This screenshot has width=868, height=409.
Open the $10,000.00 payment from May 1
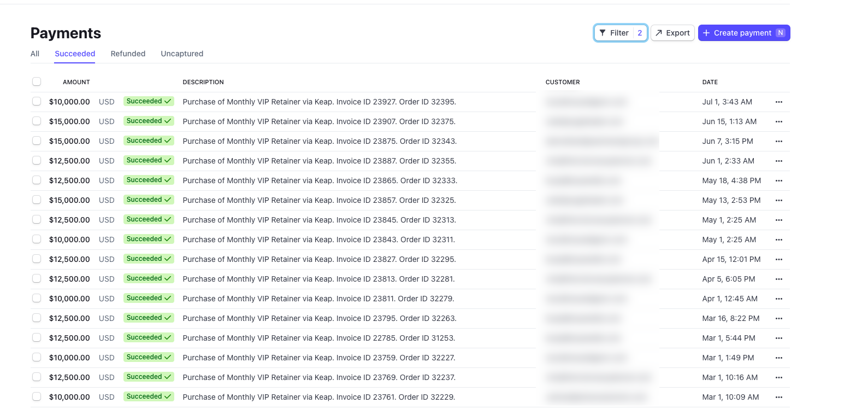pyautogui.click(x=69, y=239)
